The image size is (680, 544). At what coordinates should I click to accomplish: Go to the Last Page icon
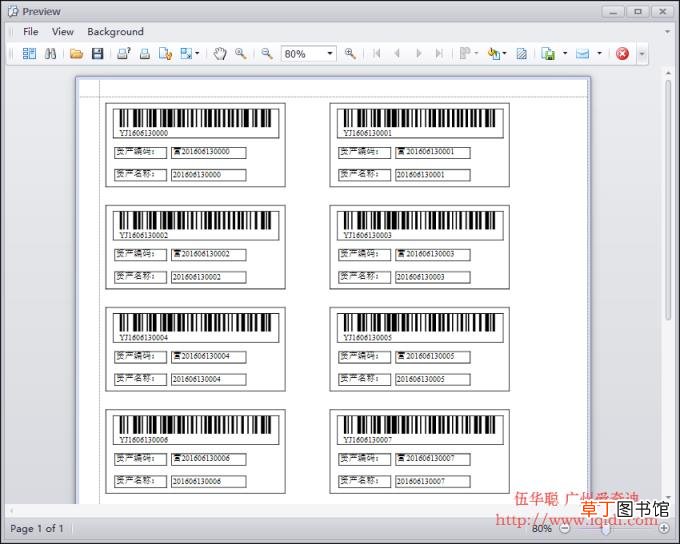(x=439, y=54)
